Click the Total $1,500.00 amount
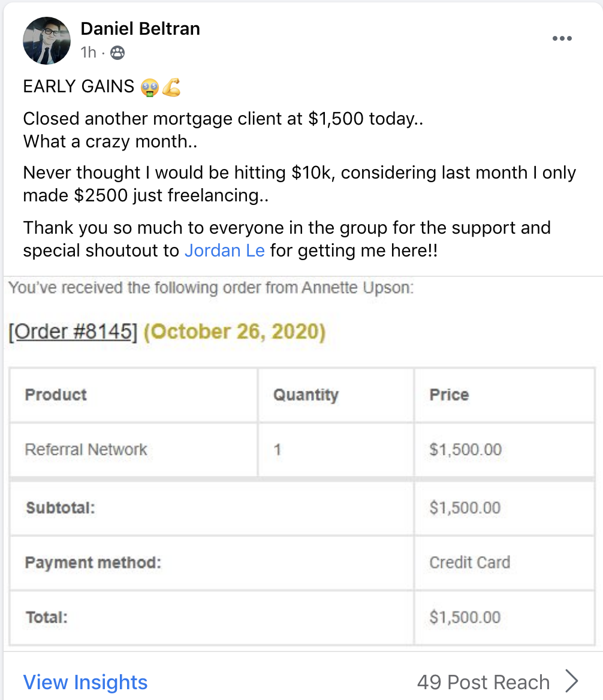The height and width of the screenshot is (700, 603). (465, 617)
